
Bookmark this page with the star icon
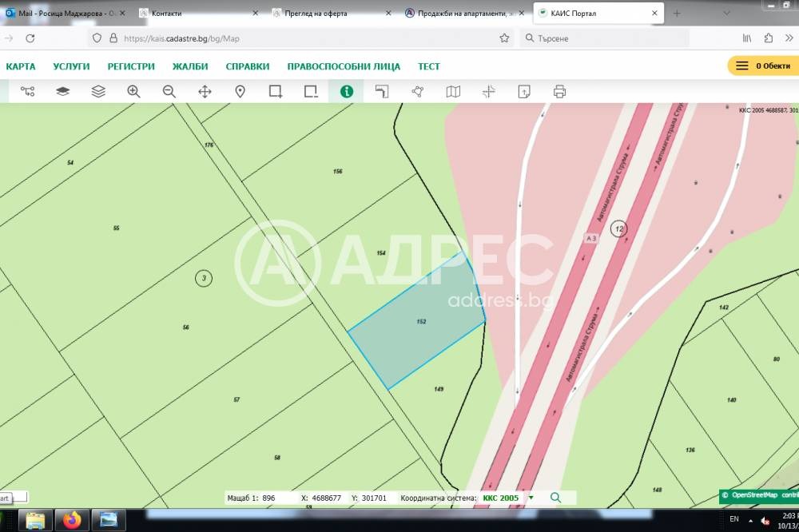[x=504, y=38]
